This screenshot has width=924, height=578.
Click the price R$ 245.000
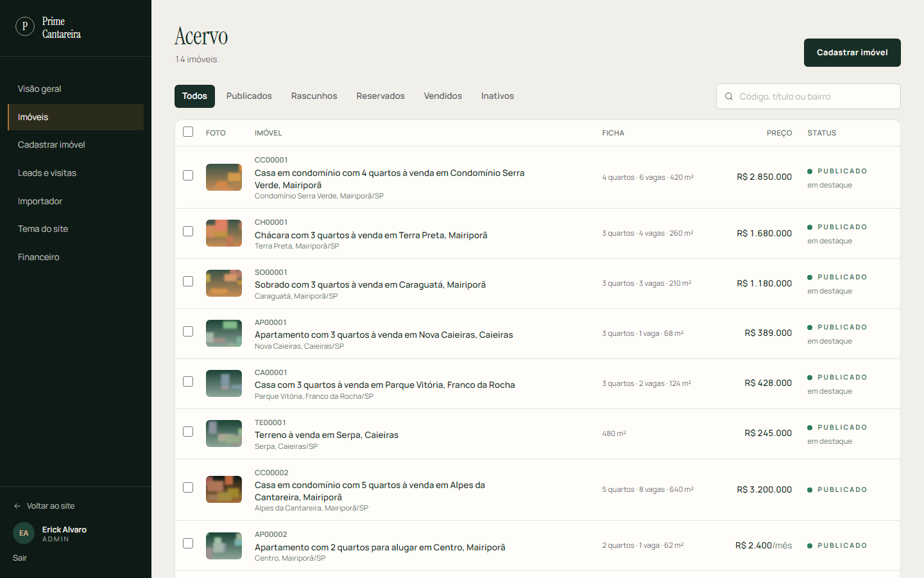point(768,433)
